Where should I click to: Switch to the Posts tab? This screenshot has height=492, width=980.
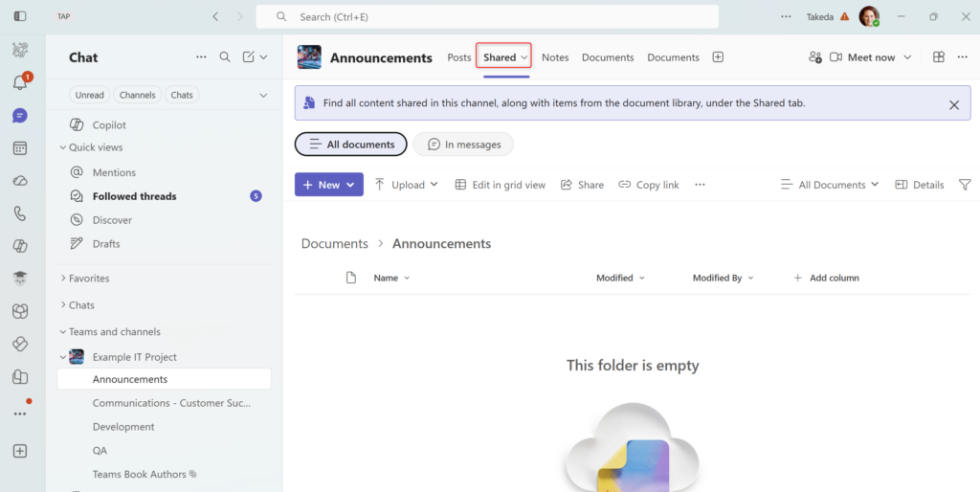pyautogui.click(x=459, y=57)
